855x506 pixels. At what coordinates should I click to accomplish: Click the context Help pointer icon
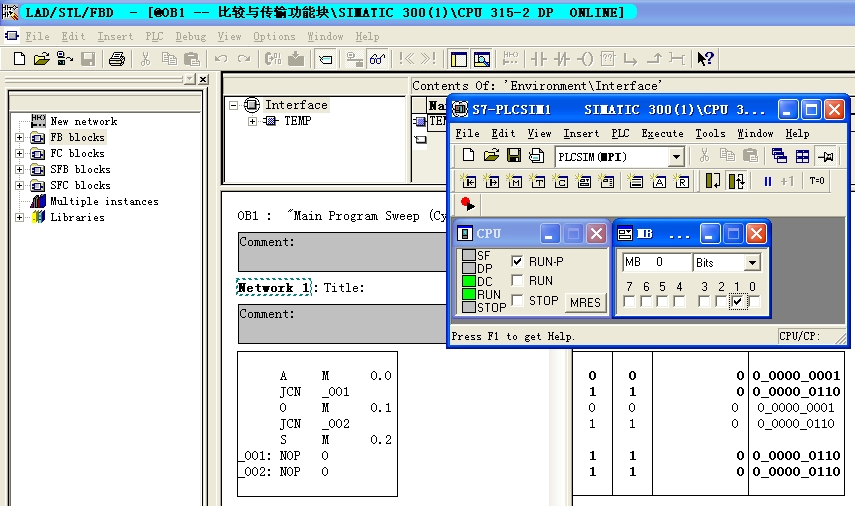click(705, 58)
